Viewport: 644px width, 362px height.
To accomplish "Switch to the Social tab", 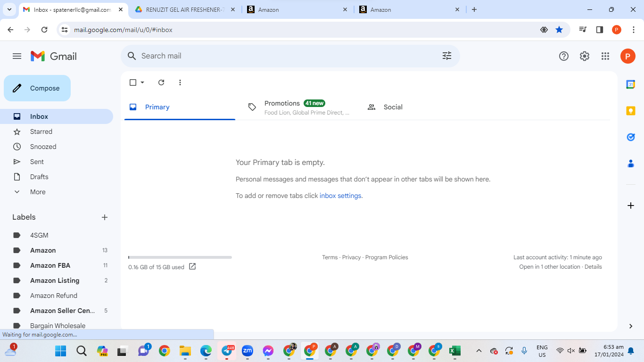I will [x=418, y=107].
